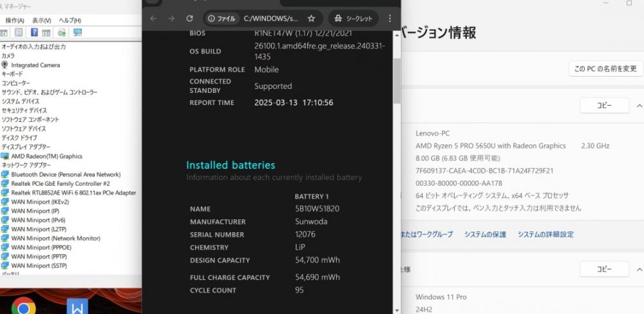The width and height of the screenshot is (644, 314).
Task: Select the ディスプレイ アダプター category
Action: point(26,147)
